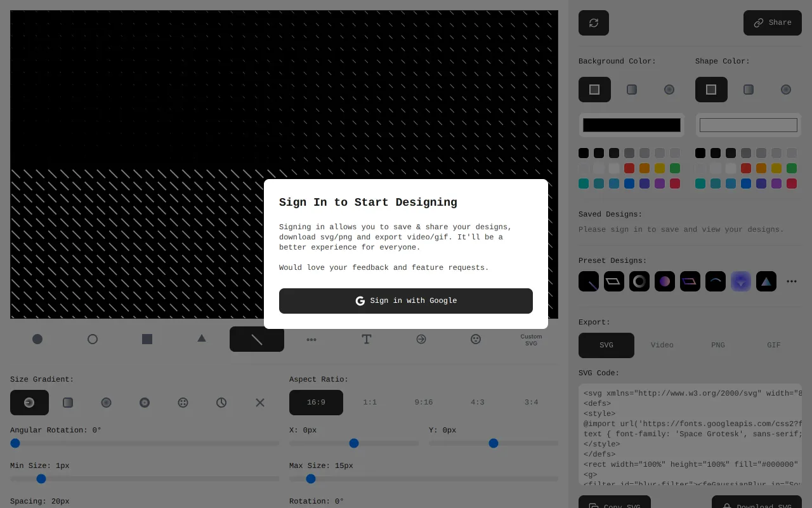Image resolution: width=812 pixels, height=508 pixels.
Task: Choose the 16:9 aspect ratio
Action: tap(316, 403)
